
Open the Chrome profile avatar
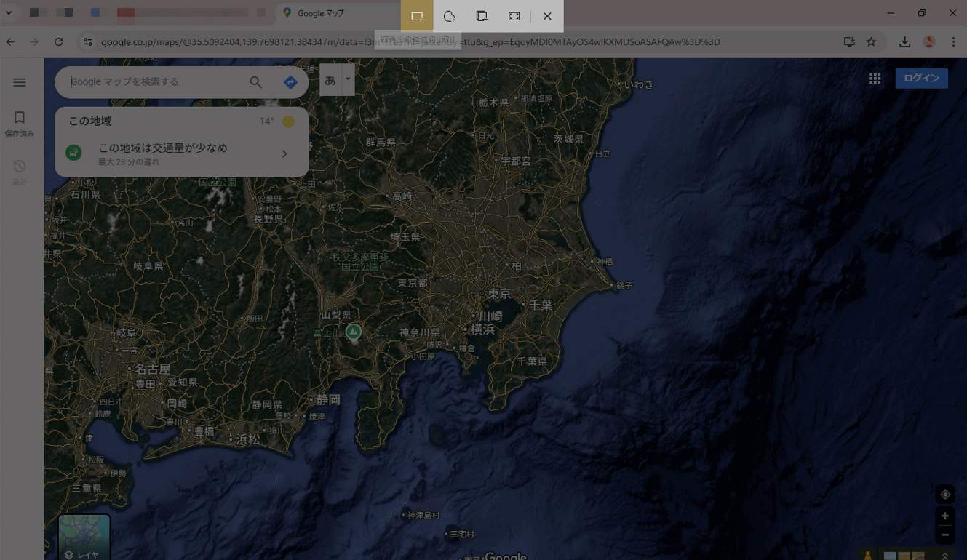pyautogui.click(x=929, y=42)
